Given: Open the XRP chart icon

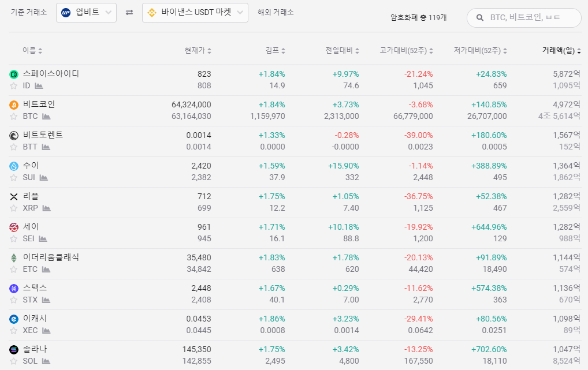Looking at the screenshot, I should 47,208.
